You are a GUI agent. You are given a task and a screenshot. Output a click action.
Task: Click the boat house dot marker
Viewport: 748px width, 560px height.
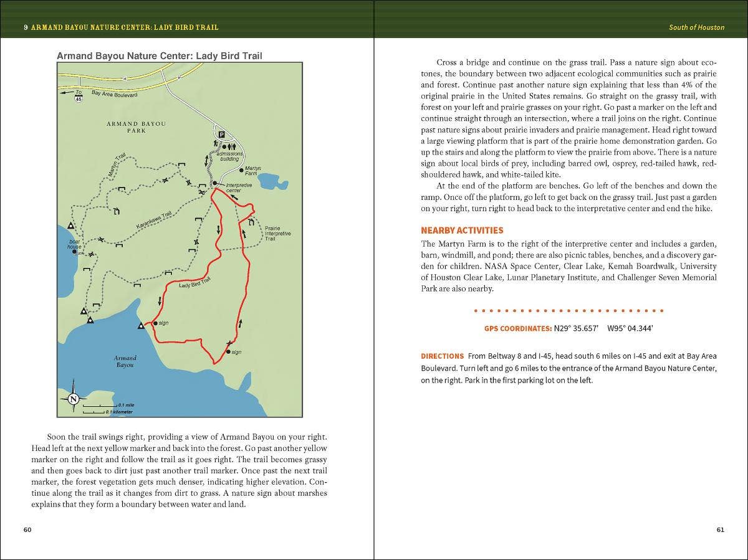coord(74,252)
